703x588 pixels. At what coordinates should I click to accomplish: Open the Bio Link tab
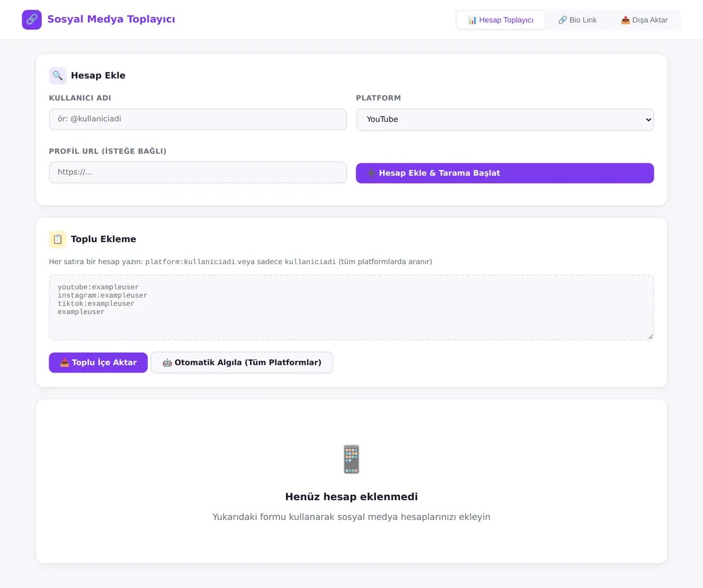click(578, 20)
